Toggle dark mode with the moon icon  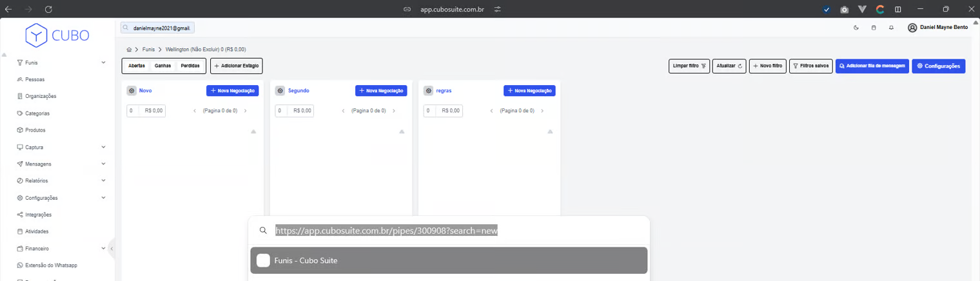tap(856, 28)
